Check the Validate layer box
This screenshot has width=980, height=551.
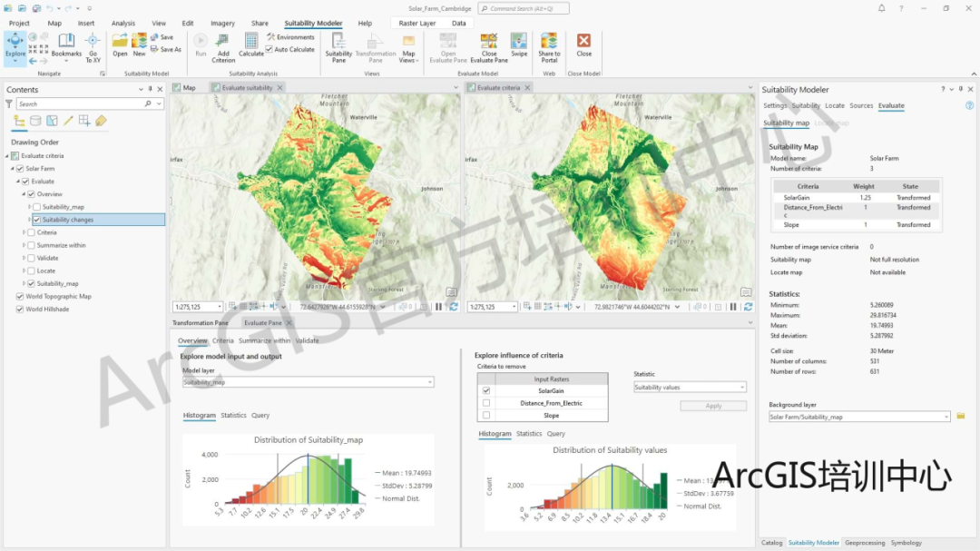(31, 259)
